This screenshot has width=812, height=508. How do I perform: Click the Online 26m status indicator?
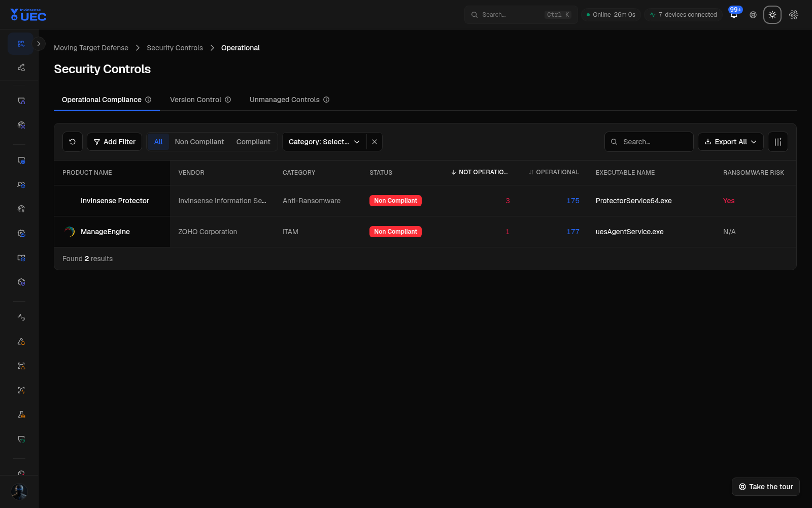(x=611, y=15)
